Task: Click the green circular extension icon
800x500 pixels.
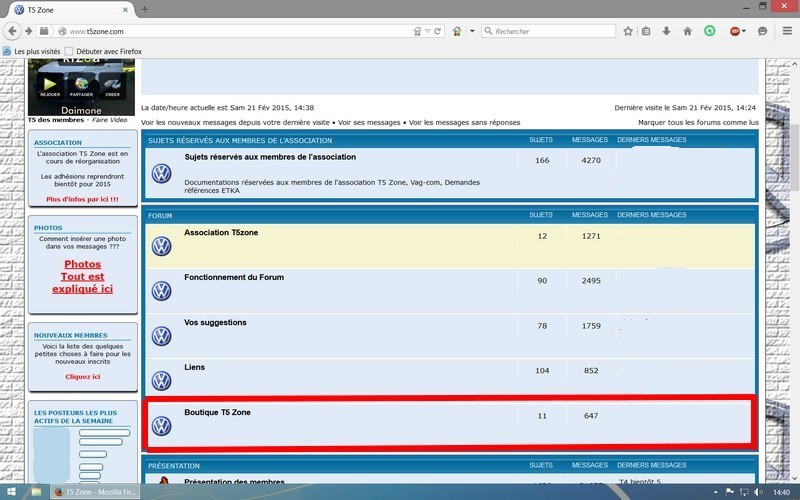Action: [710, 31]
